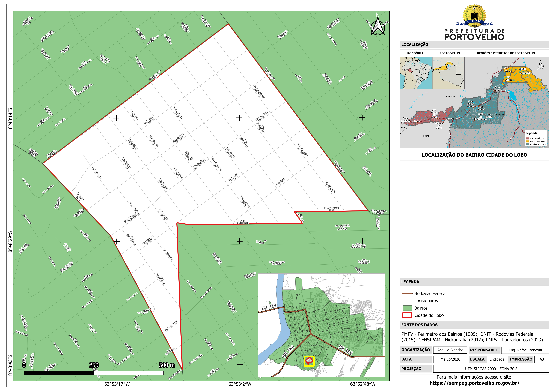Click the Rua Thomas Edson street label
555x392 pixels.
[x=331, y=209]
